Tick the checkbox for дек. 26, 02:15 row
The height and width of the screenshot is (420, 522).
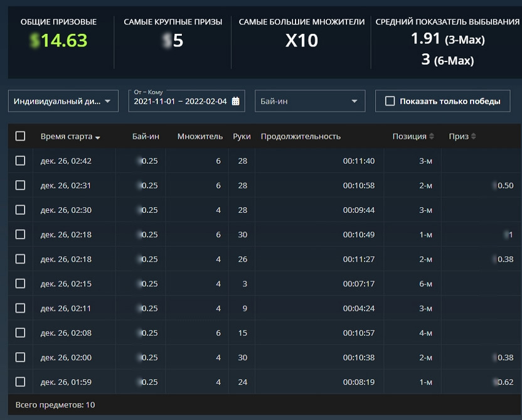(x=20, y=283)
